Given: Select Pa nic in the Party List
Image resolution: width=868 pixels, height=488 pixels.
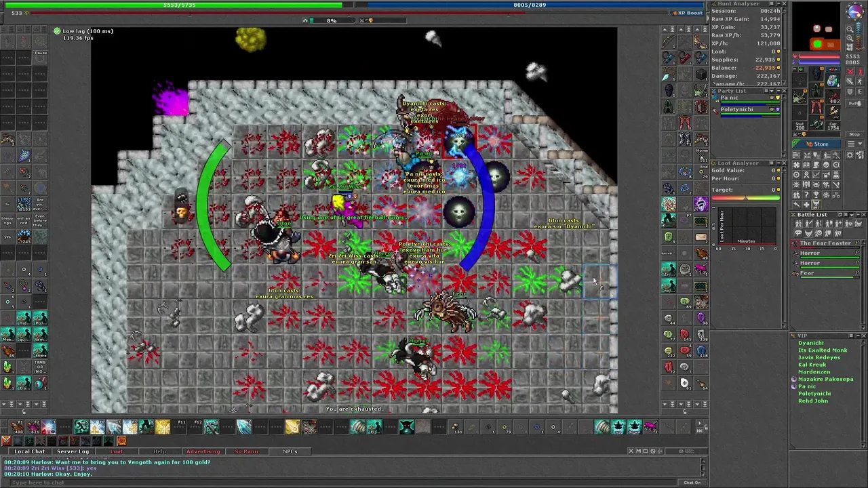Looking at the screenshot, I should (x=746, y=100).
